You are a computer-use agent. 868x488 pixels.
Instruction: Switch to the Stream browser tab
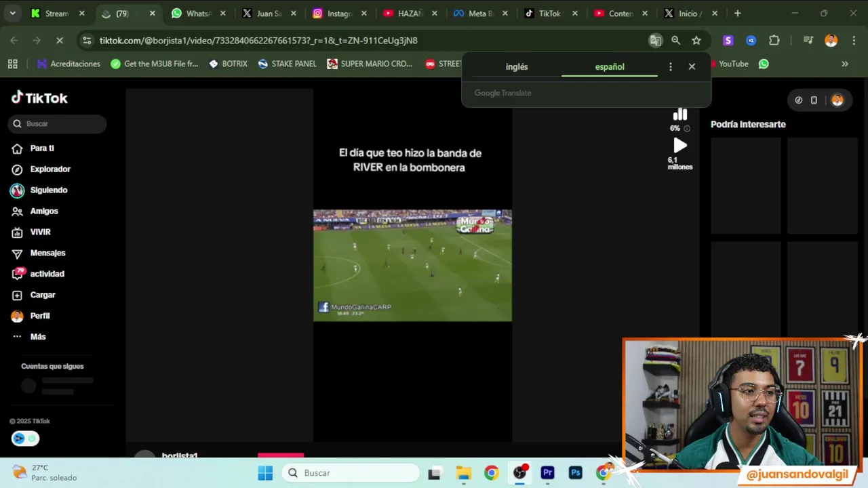click(x=58, y=14)
